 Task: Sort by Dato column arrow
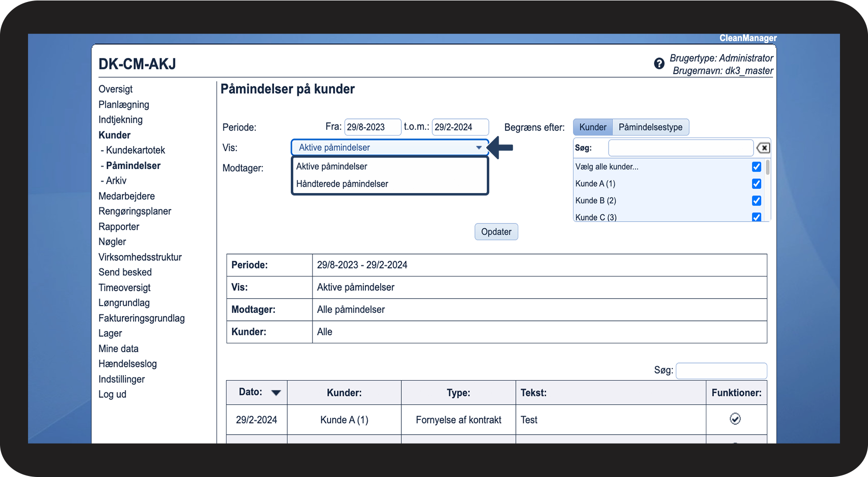[276, 393]
